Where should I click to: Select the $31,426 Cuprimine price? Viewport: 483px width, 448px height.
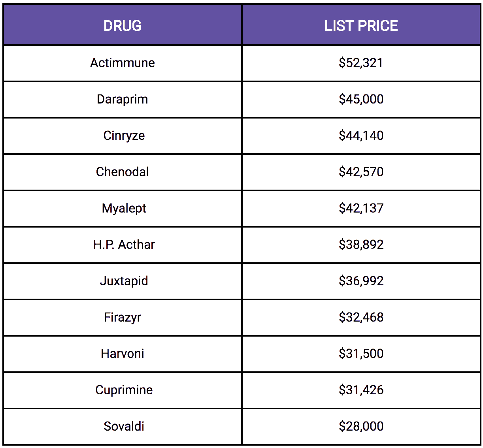[361, 390]
